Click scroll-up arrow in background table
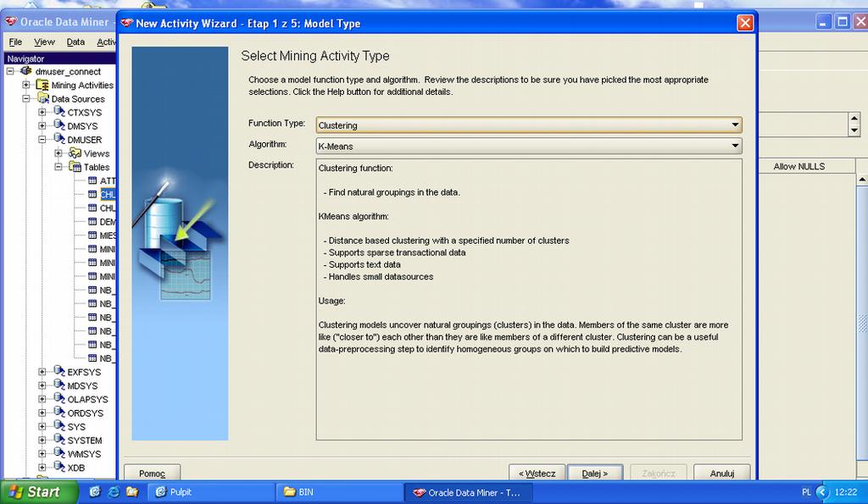Screen dimensions: 868x504 click(862, 180)
